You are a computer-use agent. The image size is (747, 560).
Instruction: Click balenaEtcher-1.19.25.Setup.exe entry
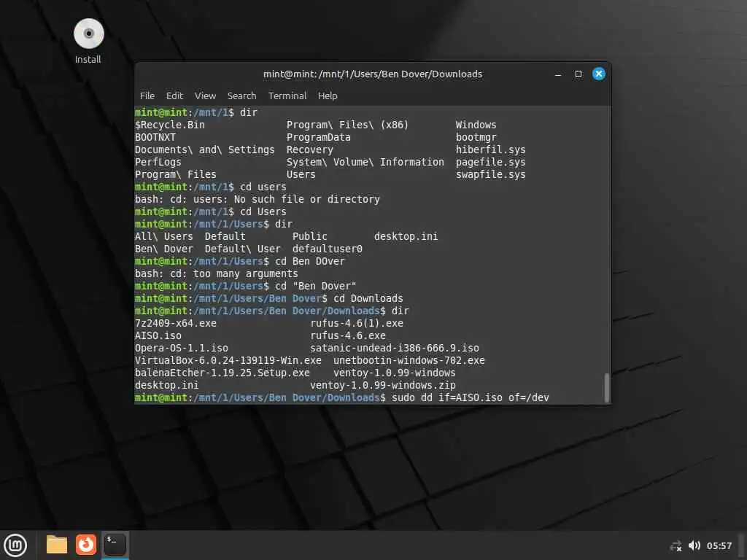pyautogui.click(x=222, y=373)
